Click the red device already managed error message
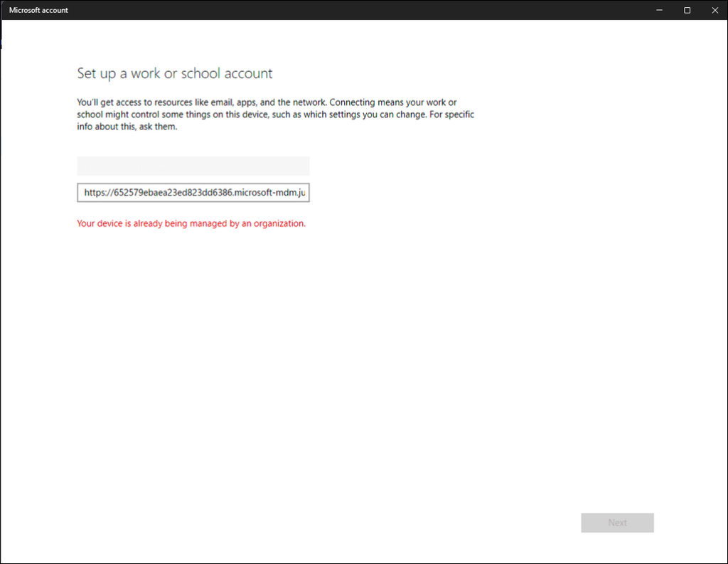Viewport: 728px width, 564px height. (x=191, y=223)
